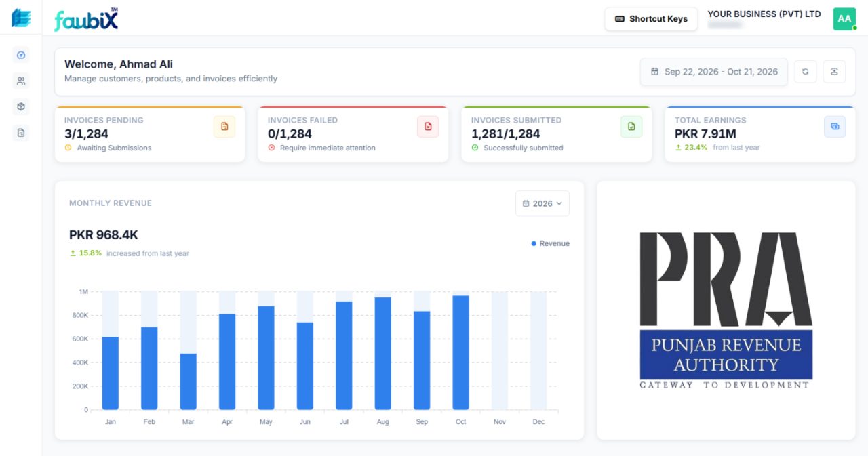Viewport: 868px width, 456px height.
Task: Open the Invoices document sidebar icon
Action: (x=21, y=133)
